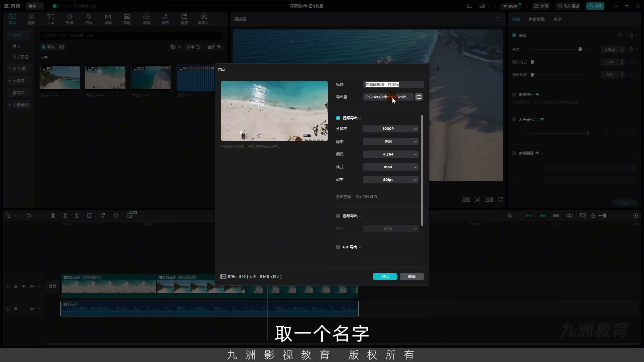Uncheck the 视频导出 checkbox
Viewport: 644px width, 362px height.
click(x=338, y=118)
